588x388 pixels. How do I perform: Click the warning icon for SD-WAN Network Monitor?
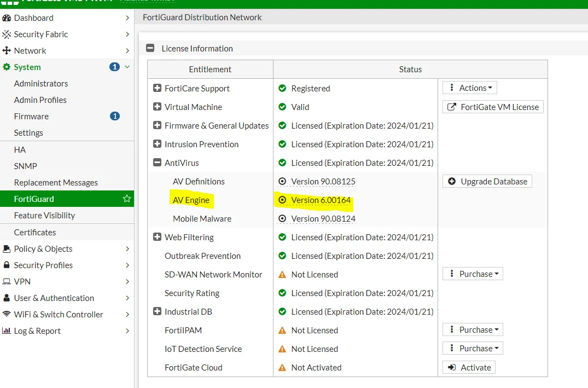click(x=282, y=275)
